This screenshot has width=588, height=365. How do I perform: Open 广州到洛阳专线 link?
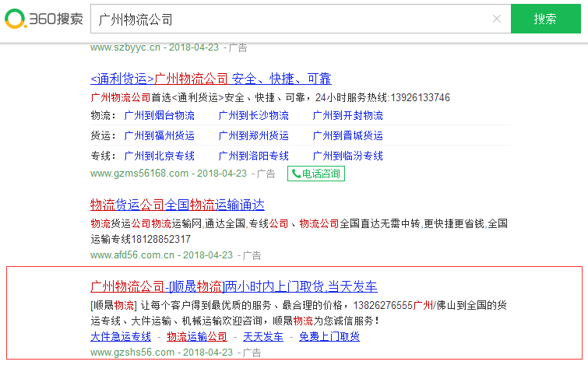[253, 156]
